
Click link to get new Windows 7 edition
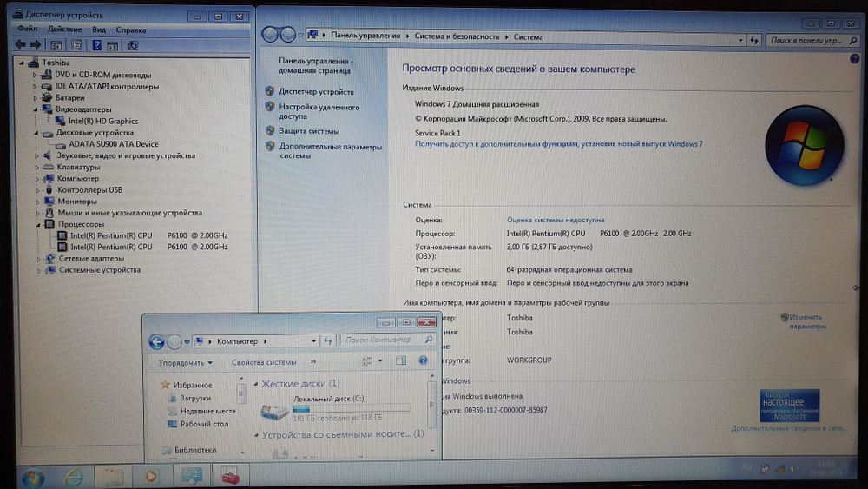coord(558,144)
